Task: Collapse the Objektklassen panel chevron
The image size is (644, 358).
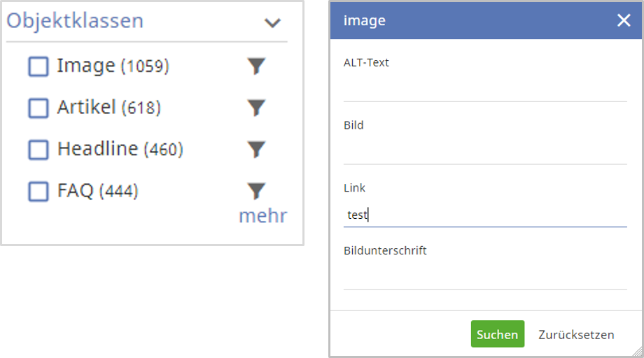Action: pos(272,22)
